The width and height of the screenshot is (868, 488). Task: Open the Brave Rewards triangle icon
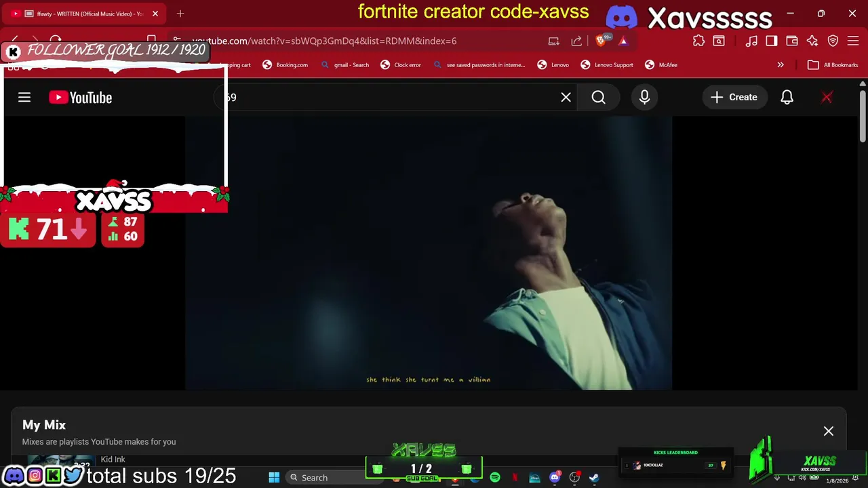(623, 41)
